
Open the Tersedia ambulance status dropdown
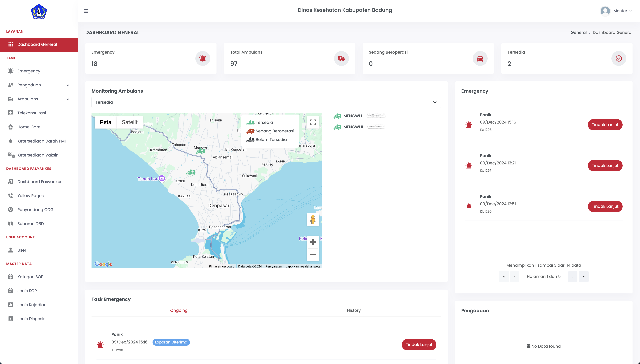pyautogui.click(x=266, y=102)
